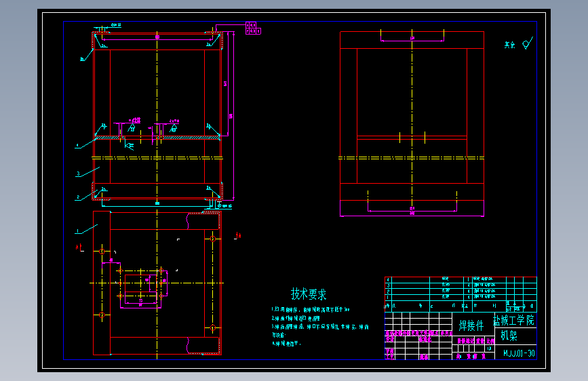Click the 其余 surface finish note
The width and height of the screenshot is (588, 381).
(x=509, y=45)
